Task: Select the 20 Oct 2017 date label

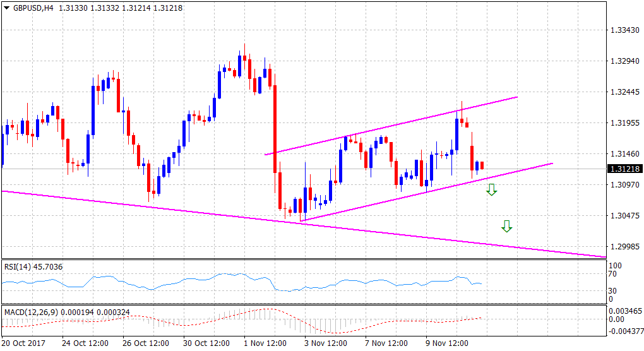Action: tap(23, 343)
